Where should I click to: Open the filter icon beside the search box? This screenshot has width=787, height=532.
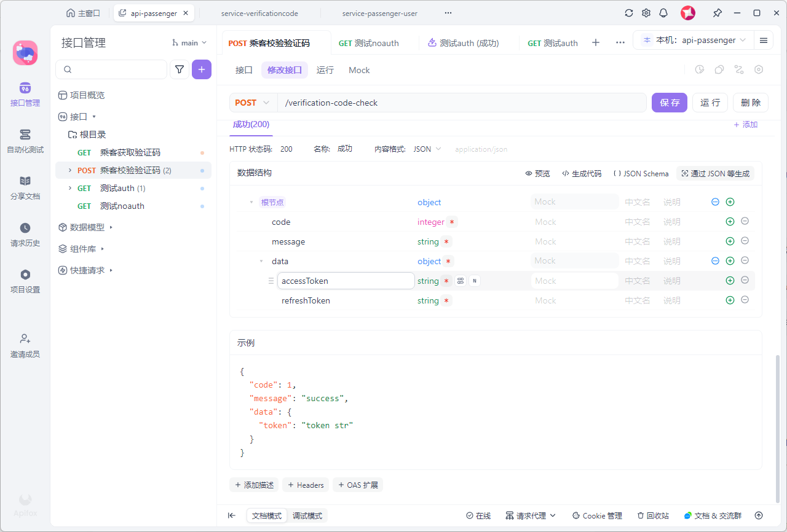[180, 69]
